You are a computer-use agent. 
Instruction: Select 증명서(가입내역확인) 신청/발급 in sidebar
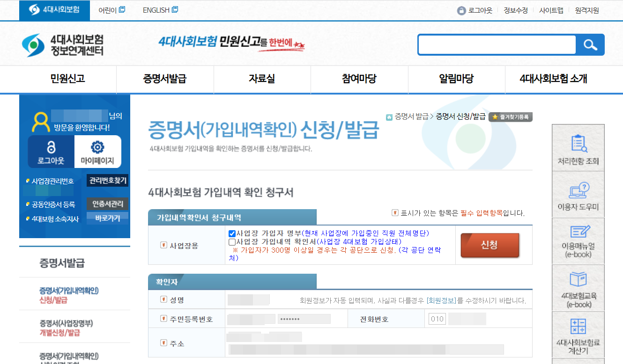pyautogui.click(x=69, y=295)
